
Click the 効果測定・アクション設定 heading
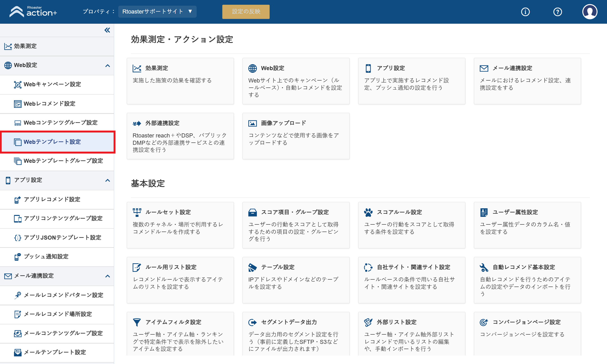[182, 39]
